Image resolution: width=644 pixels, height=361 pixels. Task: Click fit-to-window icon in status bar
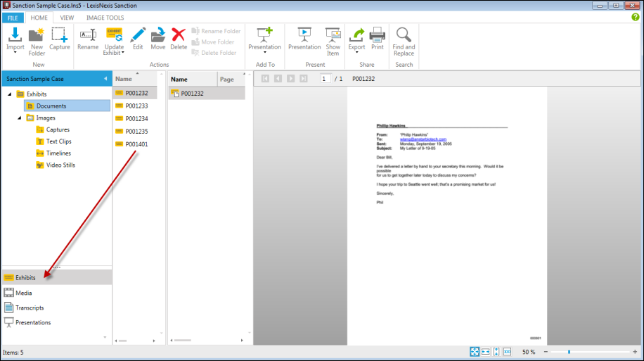[475, 352]
